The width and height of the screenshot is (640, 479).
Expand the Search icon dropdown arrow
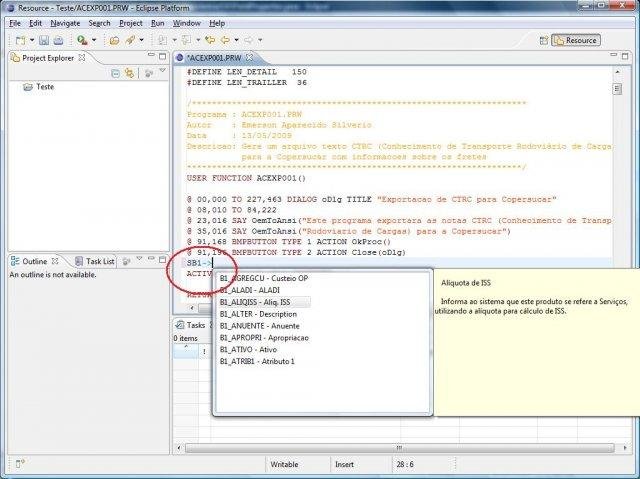[142, 40]
